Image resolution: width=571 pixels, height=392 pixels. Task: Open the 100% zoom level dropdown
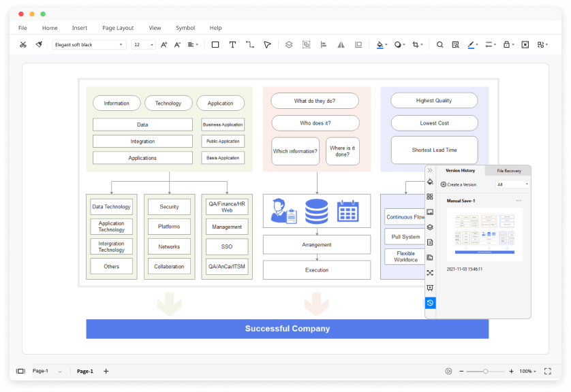[x=527, y=372]
